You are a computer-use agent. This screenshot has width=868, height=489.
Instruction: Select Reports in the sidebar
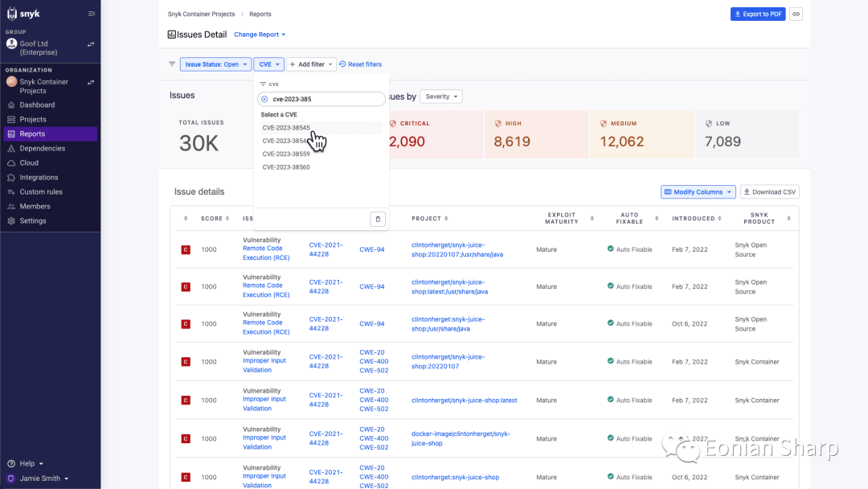click(51, 134)
